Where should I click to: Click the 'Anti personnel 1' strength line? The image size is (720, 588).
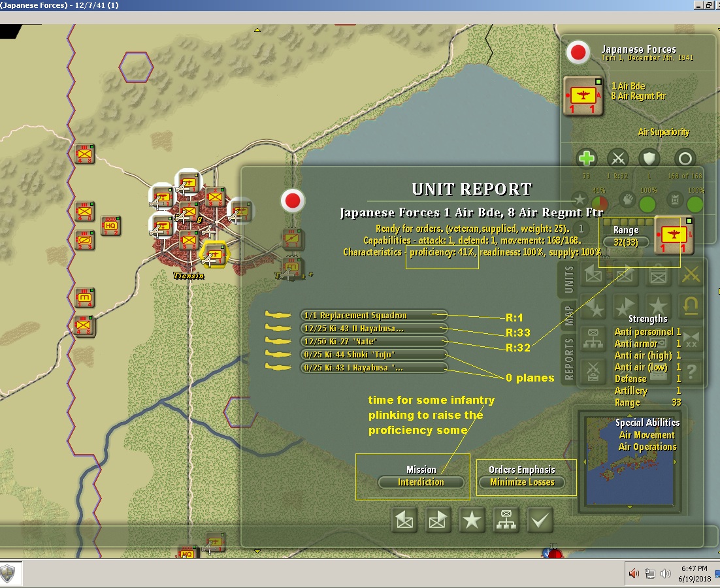pos(647,332)
